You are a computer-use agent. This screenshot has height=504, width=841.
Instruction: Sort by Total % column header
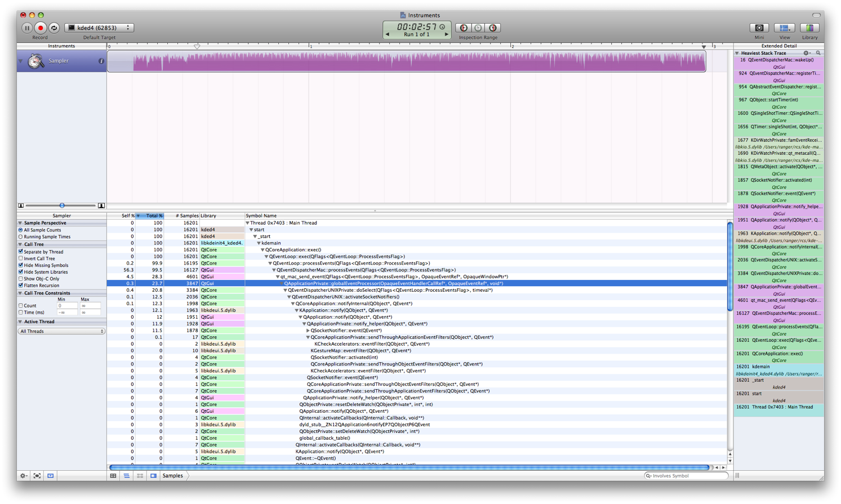pyautogui.click(x=149, y=216)
